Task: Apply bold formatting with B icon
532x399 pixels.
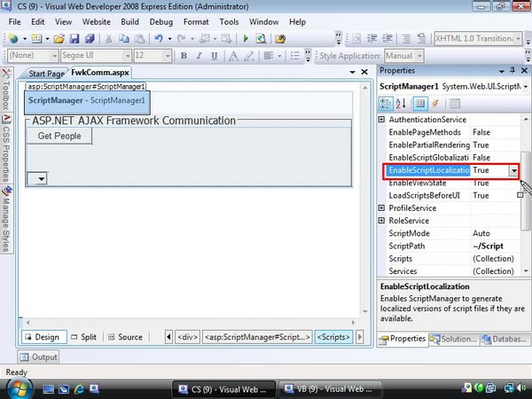Action: click(184, 56)
